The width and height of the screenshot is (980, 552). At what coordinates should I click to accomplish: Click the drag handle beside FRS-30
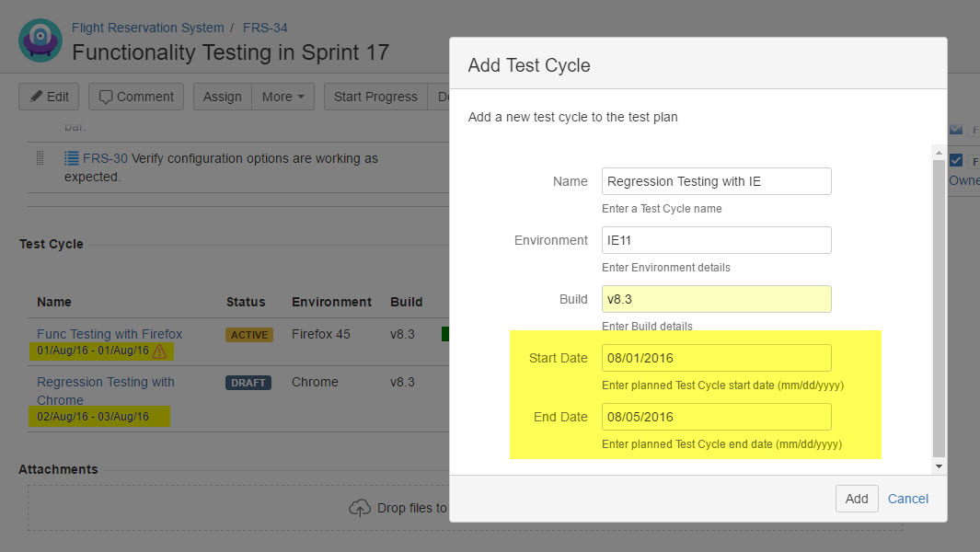pos(40,158)
